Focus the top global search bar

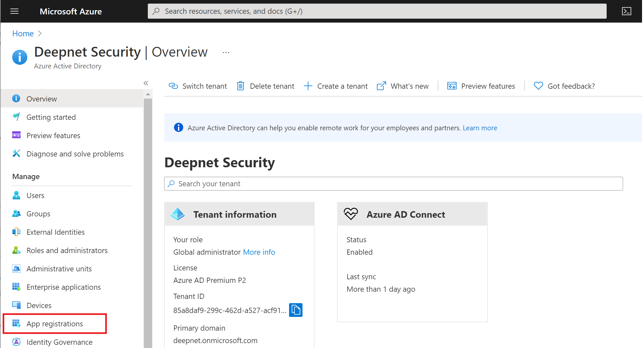(377, 11)
